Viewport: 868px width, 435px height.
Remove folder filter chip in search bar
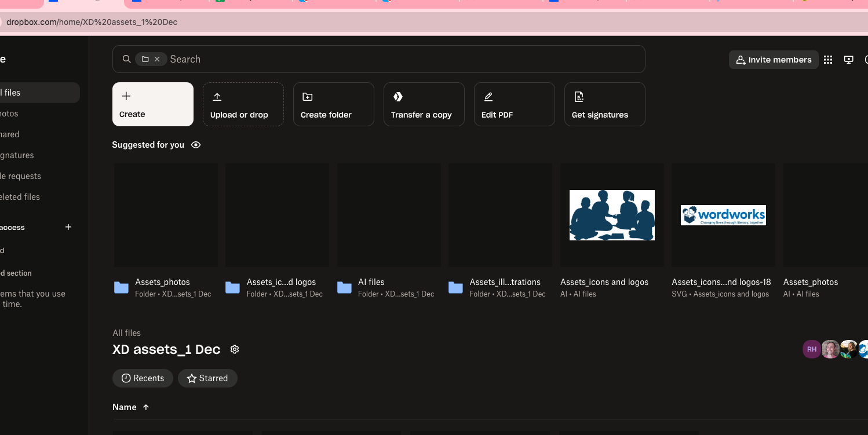tap(157, 59)
